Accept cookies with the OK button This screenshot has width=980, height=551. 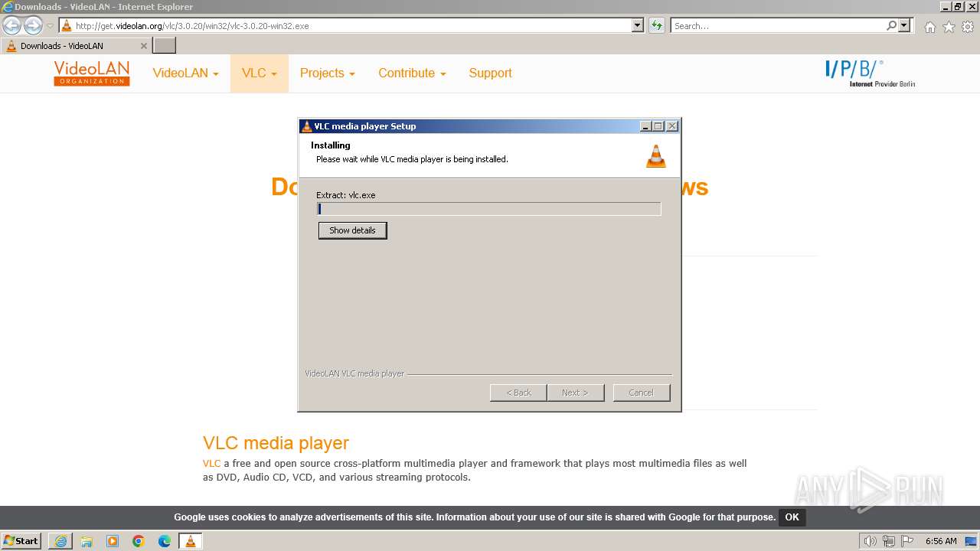click(x=792, y=517)
